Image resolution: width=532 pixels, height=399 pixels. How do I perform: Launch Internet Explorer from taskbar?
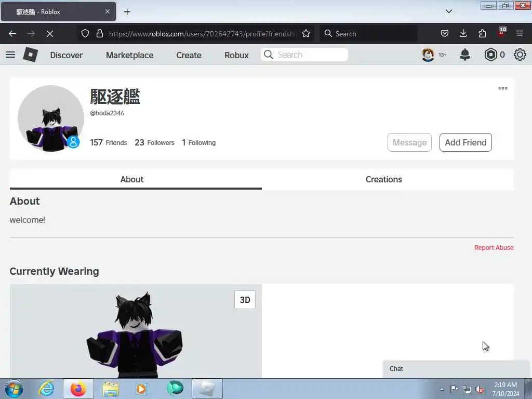pyautogui.click(x=46, y=389)
